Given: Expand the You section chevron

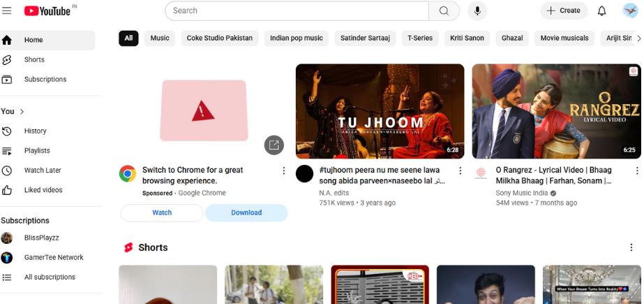Looking at the screenshot, I should click(22, 112).
